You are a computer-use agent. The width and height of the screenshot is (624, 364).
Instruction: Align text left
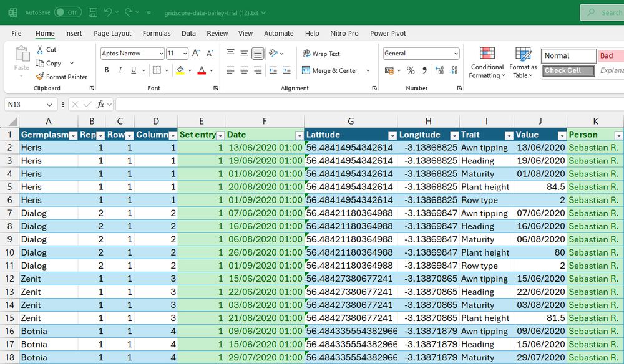pyautogui.click(x=230, y=70)
